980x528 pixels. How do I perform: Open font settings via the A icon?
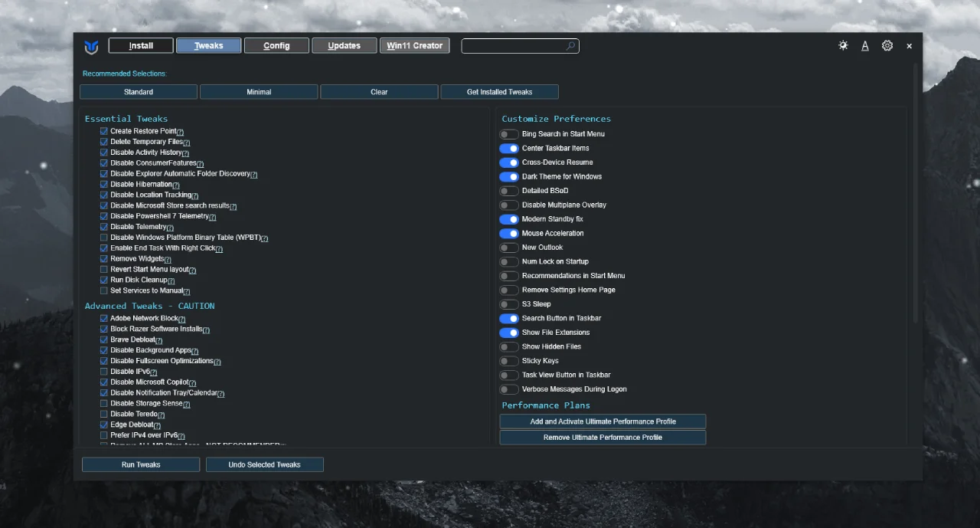tap(865, 45)
